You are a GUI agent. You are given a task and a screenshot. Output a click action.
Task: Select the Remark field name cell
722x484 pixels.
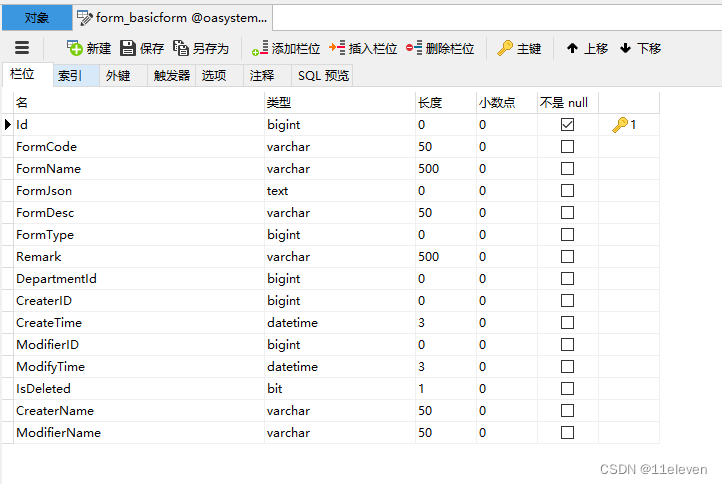pyautogui.click(x=139, y=257)
